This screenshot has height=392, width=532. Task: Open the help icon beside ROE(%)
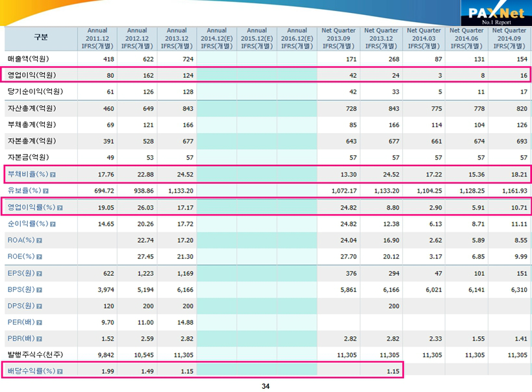[x=39, y=257]
